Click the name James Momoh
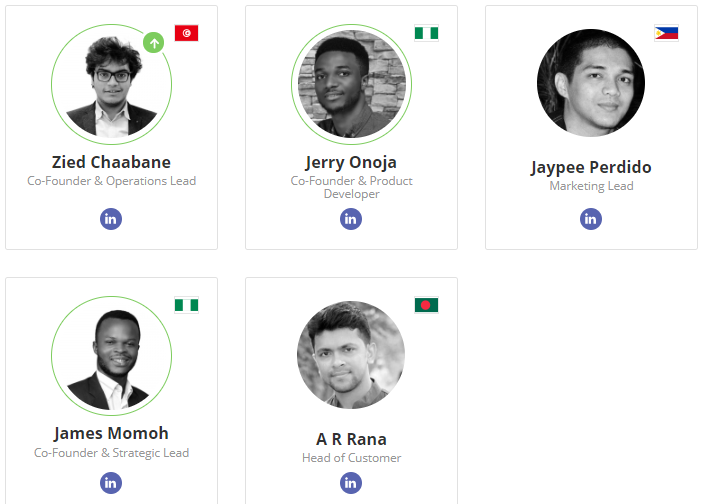This screenshot has height=504, width=704. coord(111,434)
